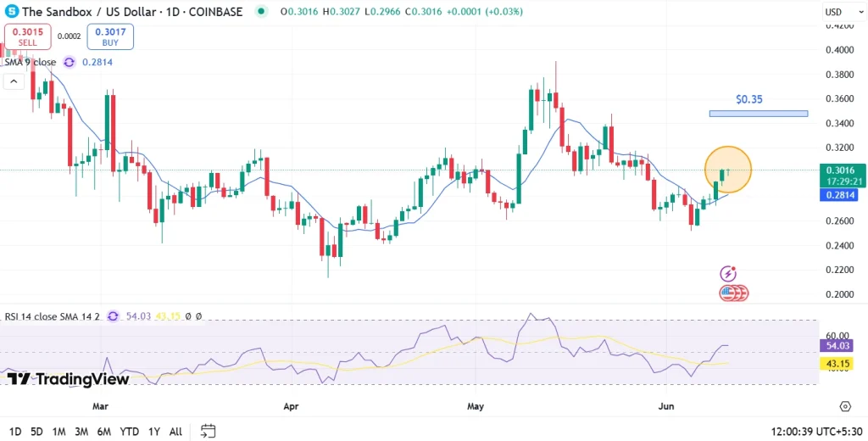This screenshot has height=441, width=868.
Task: Switch to the YTD time range
Action: click(x=129, y=431)
